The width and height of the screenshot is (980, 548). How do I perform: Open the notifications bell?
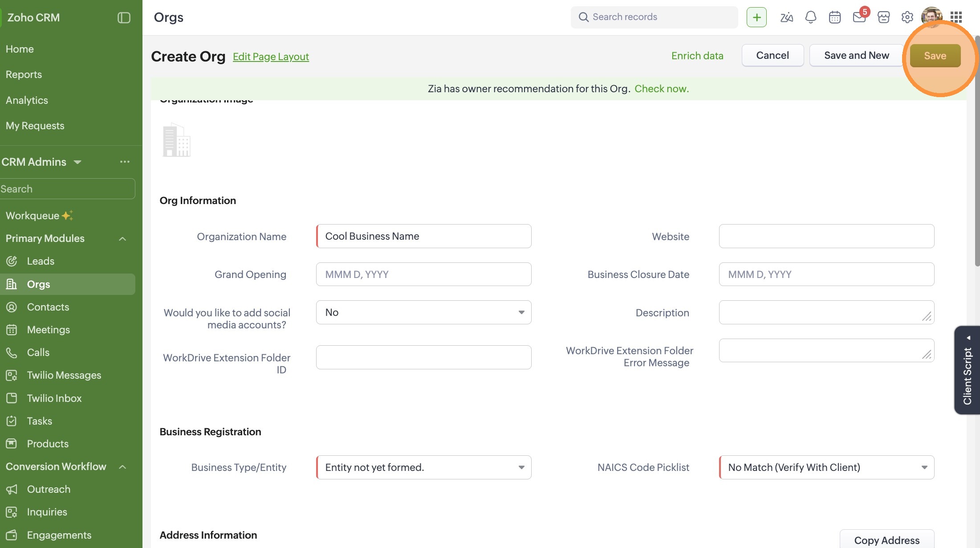click(x=811, y=17)
